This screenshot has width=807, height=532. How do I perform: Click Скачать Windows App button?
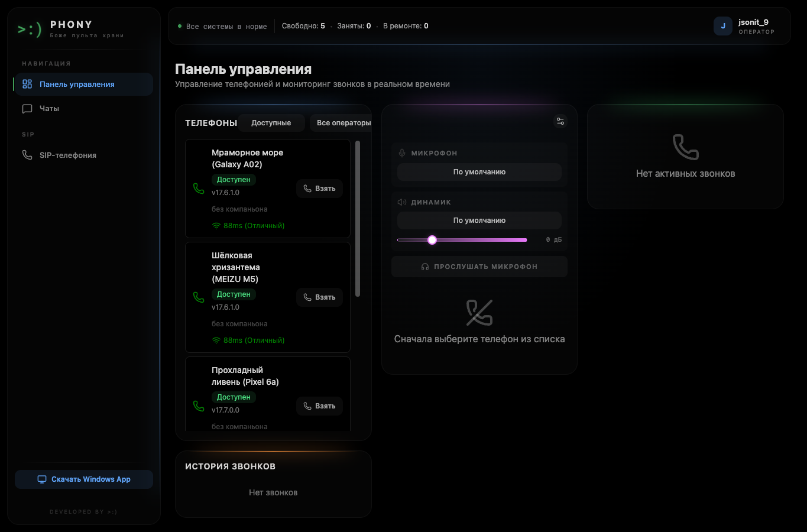[x=84, y=479]
